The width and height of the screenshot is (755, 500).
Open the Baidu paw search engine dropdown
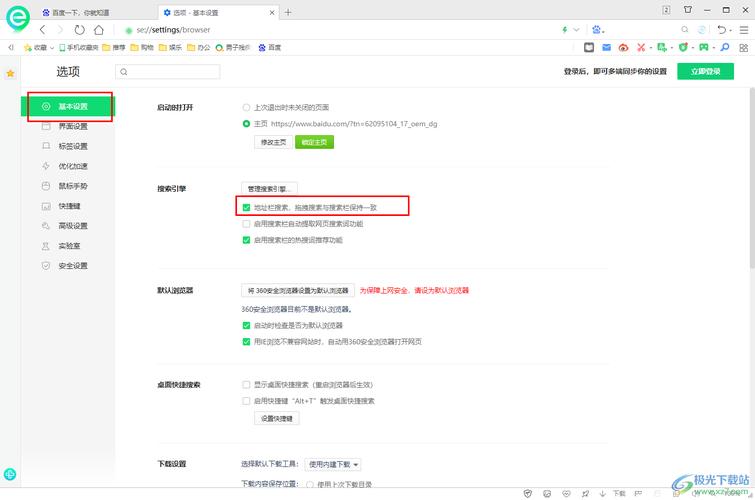598,30
